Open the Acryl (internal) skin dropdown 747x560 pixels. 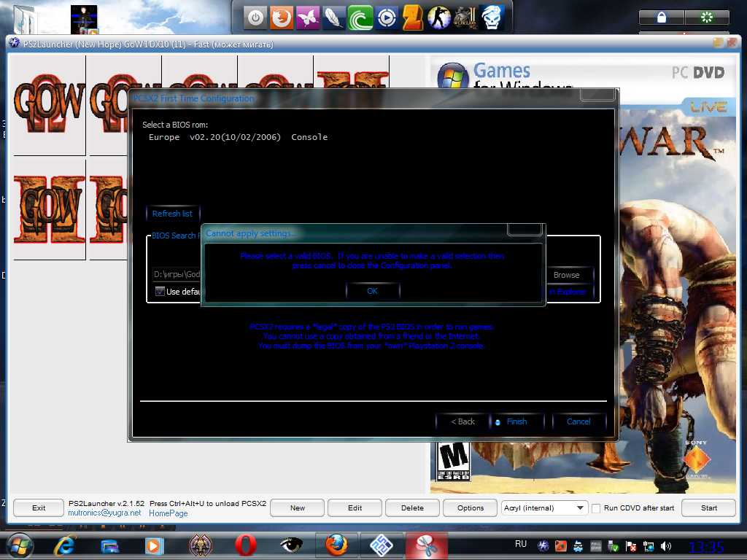(x=544, y=508)
